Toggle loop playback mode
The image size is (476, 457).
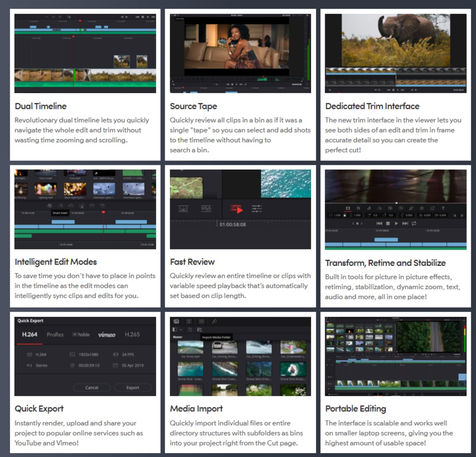coord(414,223)
